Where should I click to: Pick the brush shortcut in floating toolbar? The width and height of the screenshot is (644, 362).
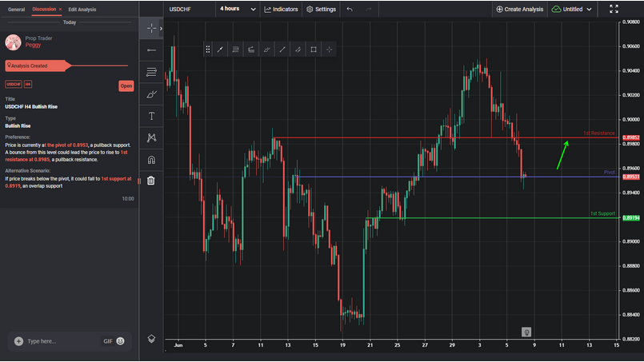coord(266,50)
